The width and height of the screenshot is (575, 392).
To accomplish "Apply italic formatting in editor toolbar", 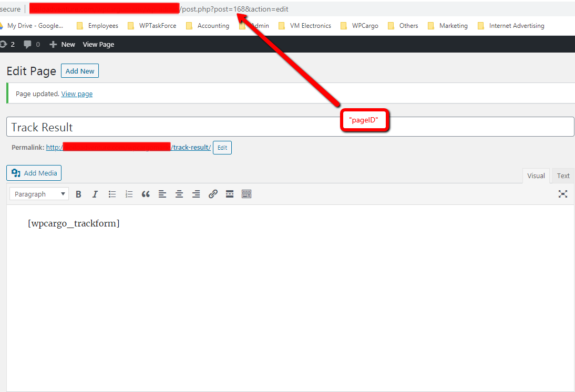I will (95, 194).
